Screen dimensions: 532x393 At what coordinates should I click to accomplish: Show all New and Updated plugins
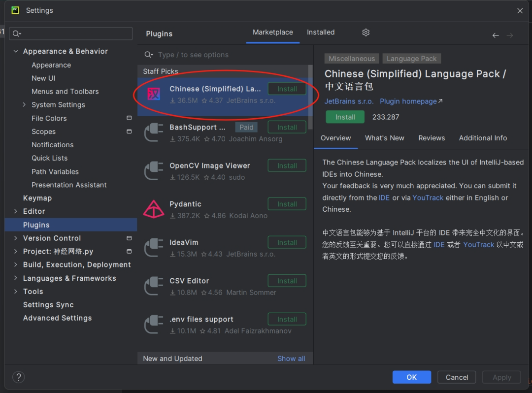[x=291, y=359]
